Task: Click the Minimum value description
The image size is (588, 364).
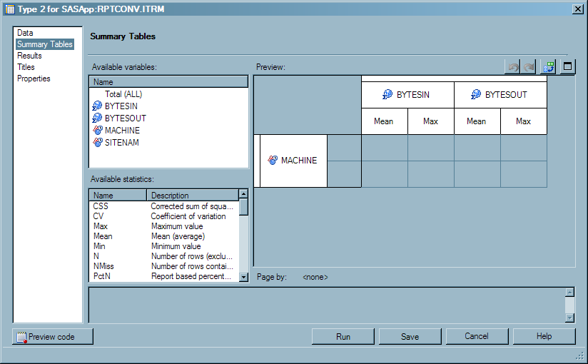Action: point(176,246)
